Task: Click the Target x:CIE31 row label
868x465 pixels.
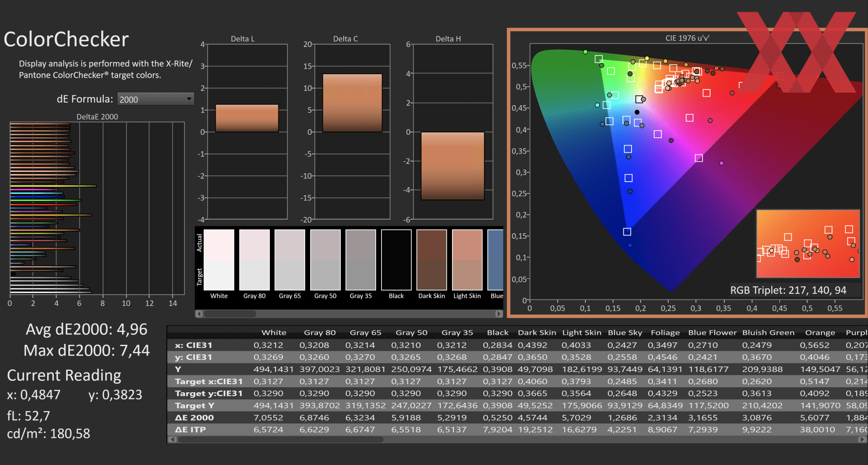Action: coord(209,381)
